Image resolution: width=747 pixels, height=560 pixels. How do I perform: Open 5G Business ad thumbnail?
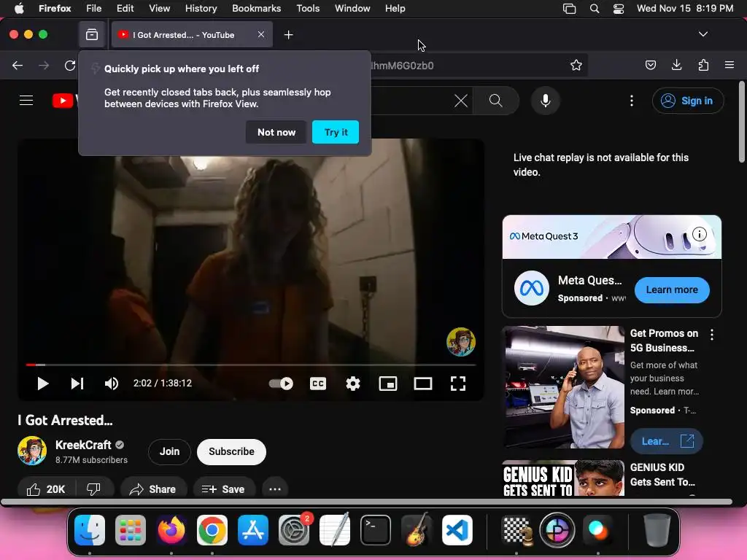pyautogui.click(x=564, y=386)
